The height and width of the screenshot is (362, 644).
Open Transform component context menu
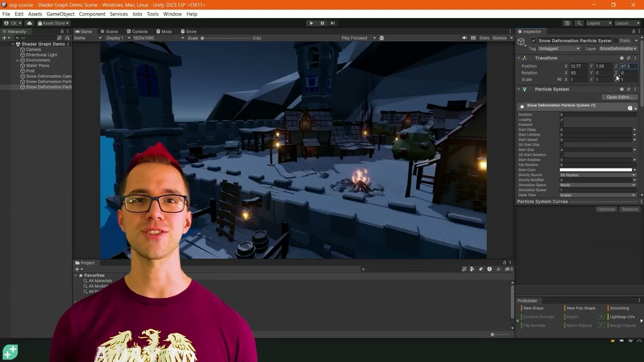635,58
